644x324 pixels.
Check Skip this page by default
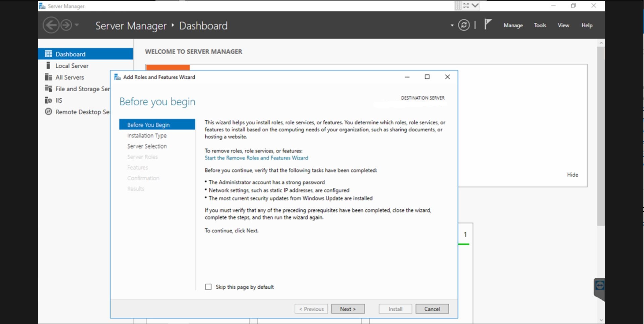[x=208, y=287]
